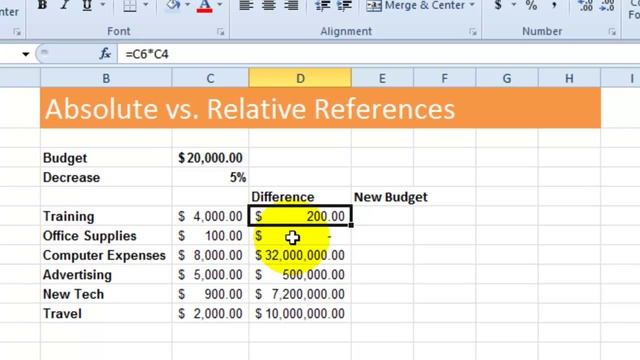Select the 5% decrease cell
The image size is (640, 360).
(x=210, y=178)
